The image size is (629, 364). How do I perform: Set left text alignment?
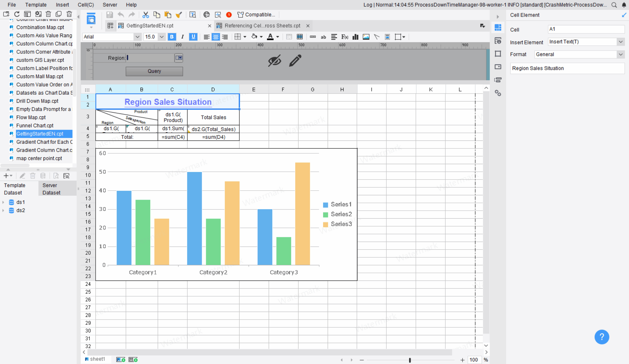click(x=206, y=37)
